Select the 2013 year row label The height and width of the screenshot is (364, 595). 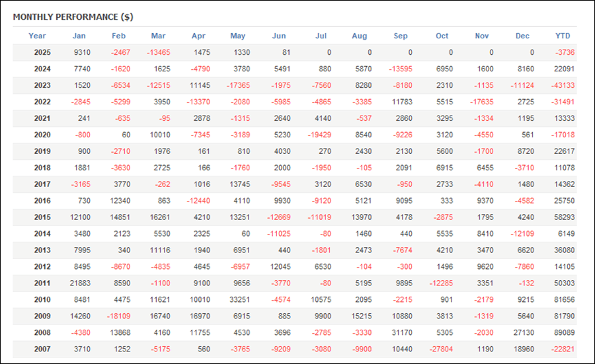coord(42,250)
